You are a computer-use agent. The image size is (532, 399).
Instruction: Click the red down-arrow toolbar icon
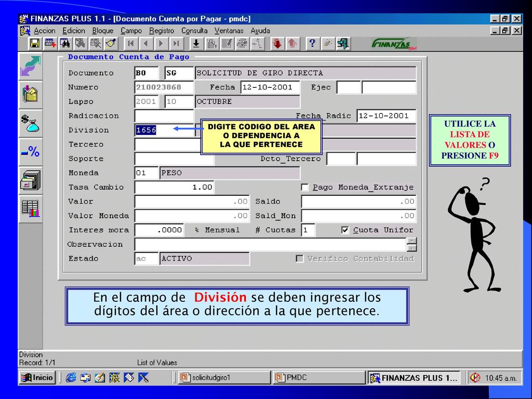(x=277, y=44)
